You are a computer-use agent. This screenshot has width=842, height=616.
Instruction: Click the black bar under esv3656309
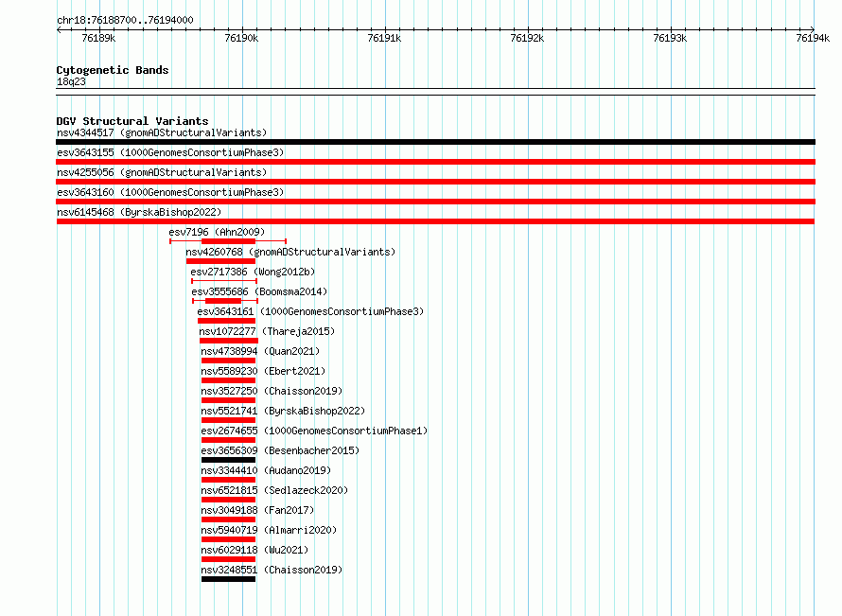coord(228,460)
